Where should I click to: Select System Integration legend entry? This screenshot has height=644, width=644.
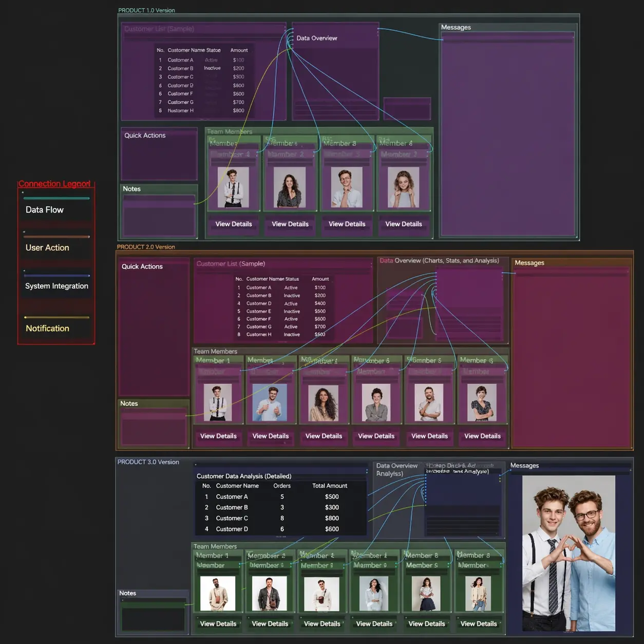56,286
